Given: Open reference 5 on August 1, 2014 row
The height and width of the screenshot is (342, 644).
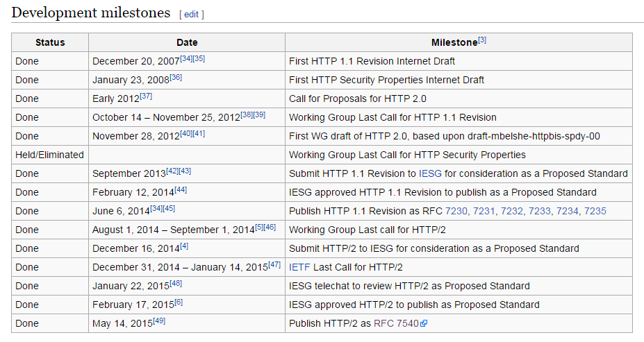Looking at the screenshot, I should 259,227.
